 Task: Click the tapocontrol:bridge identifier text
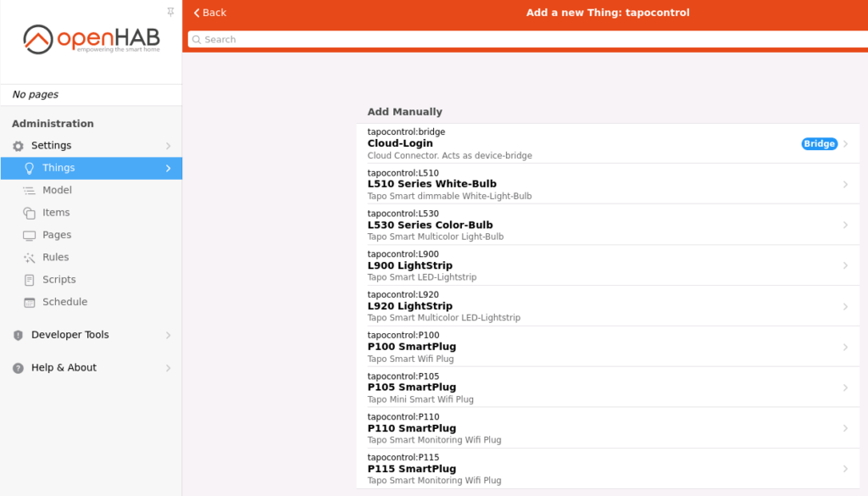pyautogui.click(x=406, y=131)
